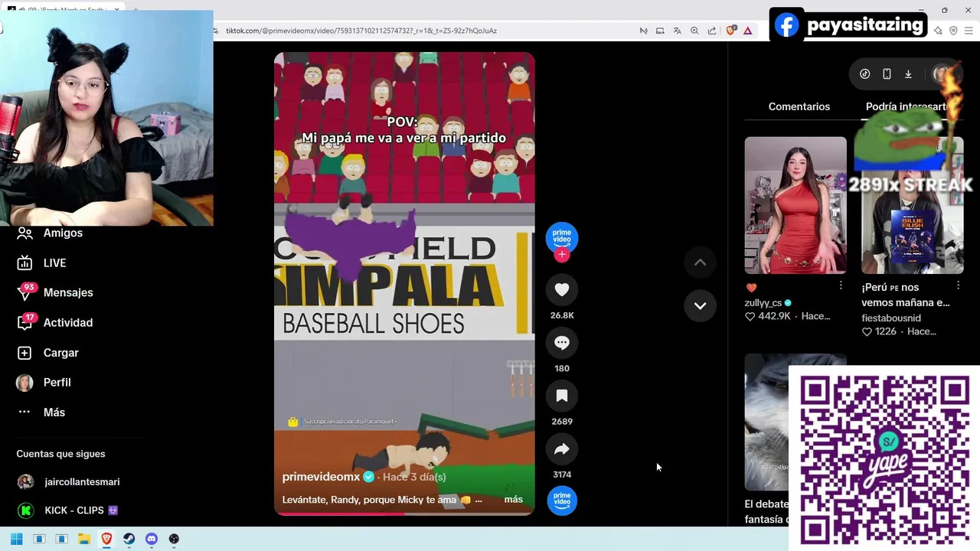Open Brave Rewards triangle icon

coord(748,31)
